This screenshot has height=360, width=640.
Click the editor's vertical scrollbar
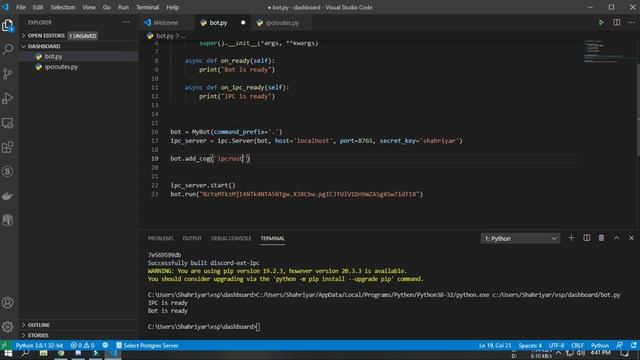pos(638,110)
